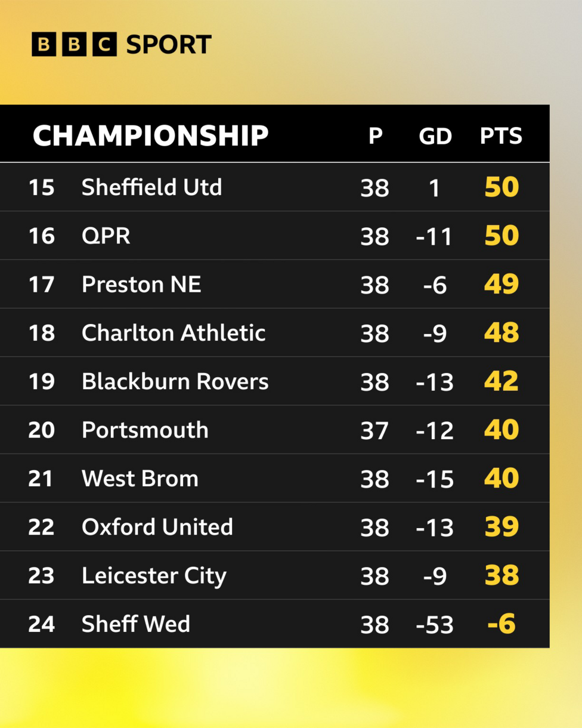Click the QPR team name
The height and width of the screenshot is (728, 582).
pos(106,236)
